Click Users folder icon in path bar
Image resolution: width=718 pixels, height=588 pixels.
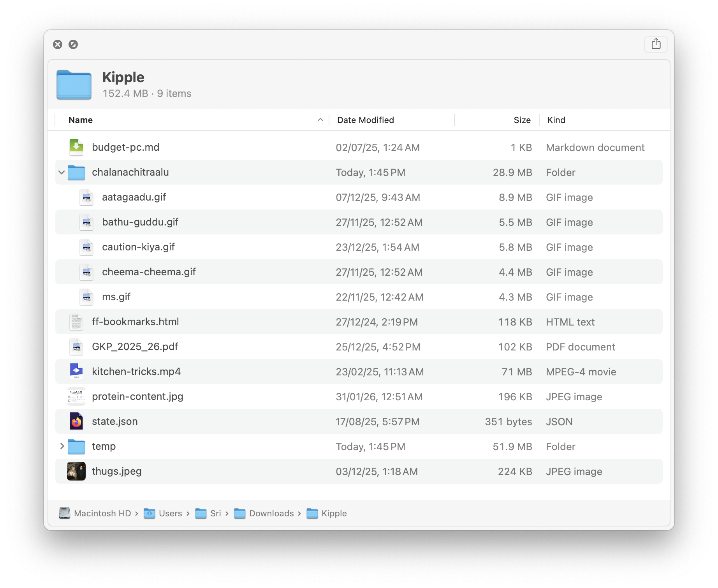(x=150, y=514)
